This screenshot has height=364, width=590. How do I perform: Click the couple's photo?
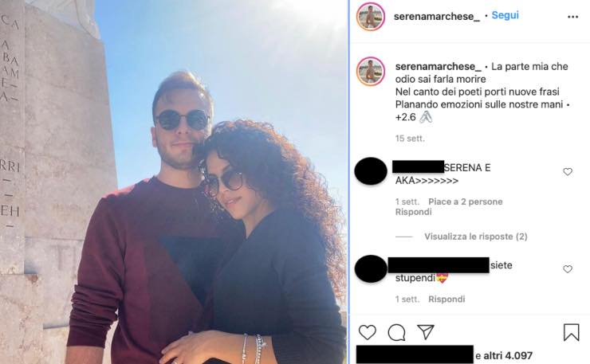click(174, 182)
